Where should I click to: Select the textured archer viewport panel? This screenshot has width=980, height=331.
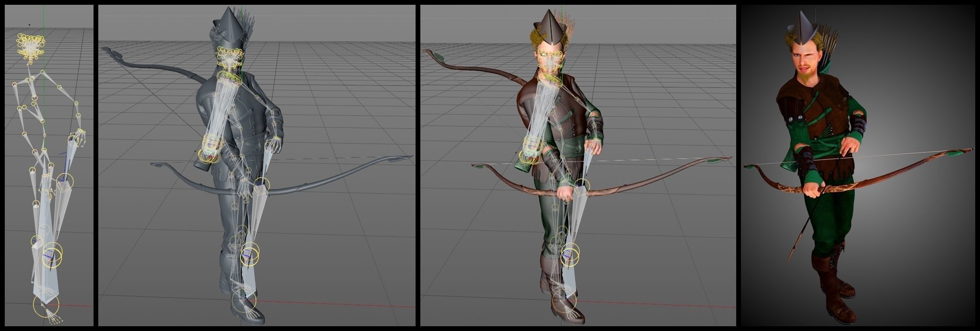point(578,166)
